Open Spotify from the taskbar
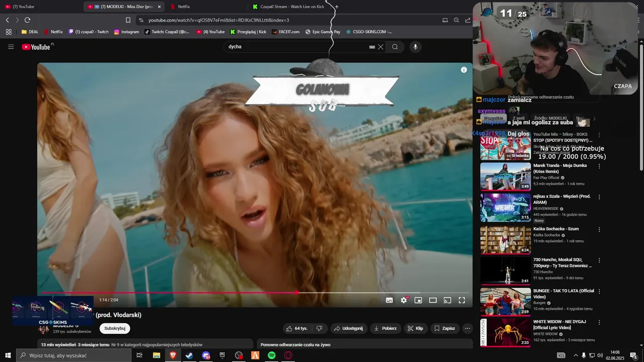Viewport: 644px width, 362px height. click(272, 355)
